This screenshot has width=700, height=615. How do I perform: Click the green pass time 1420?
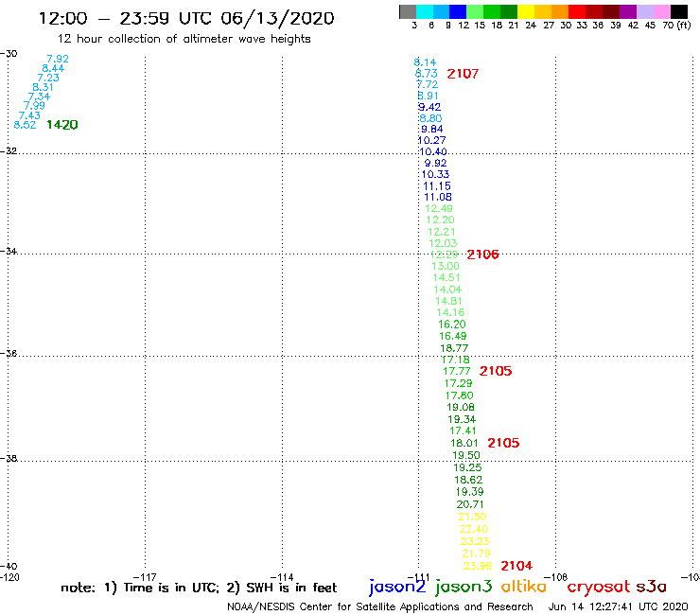click(x=62, y=125)
